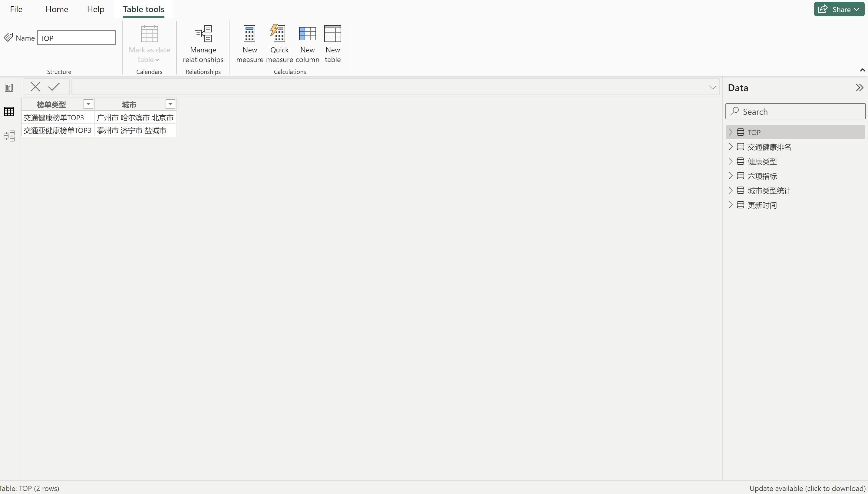
Task: Open the Home ribbon tab
Action: [57, 9]
